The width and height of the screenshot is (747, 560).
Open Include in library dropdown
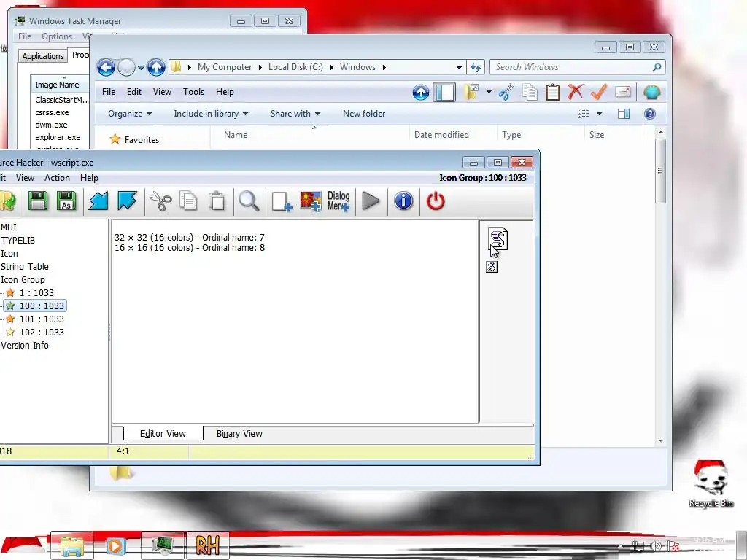click(x=211, y=113)
